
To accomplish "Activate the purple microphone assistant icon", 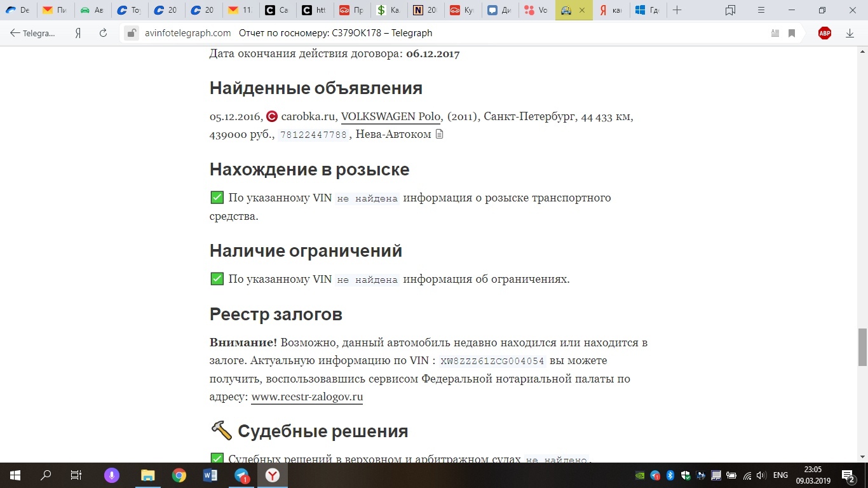I will (112, 475).
